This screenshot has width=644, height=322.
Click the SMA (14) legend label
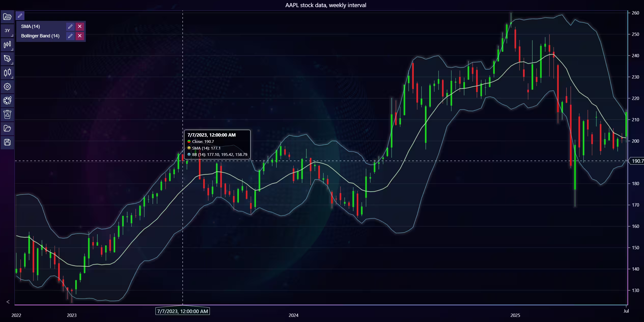click(x=31, y=26)
